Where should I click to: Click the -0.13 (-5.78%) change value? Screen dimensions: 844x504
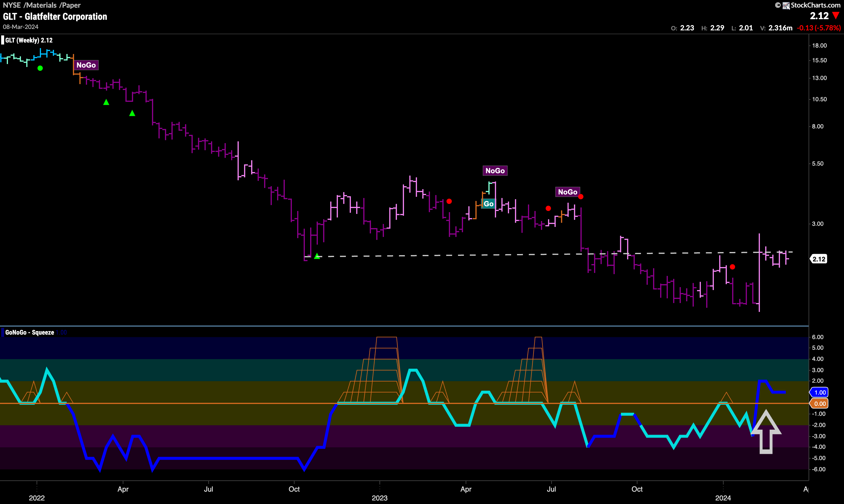(x=819, y=28)
